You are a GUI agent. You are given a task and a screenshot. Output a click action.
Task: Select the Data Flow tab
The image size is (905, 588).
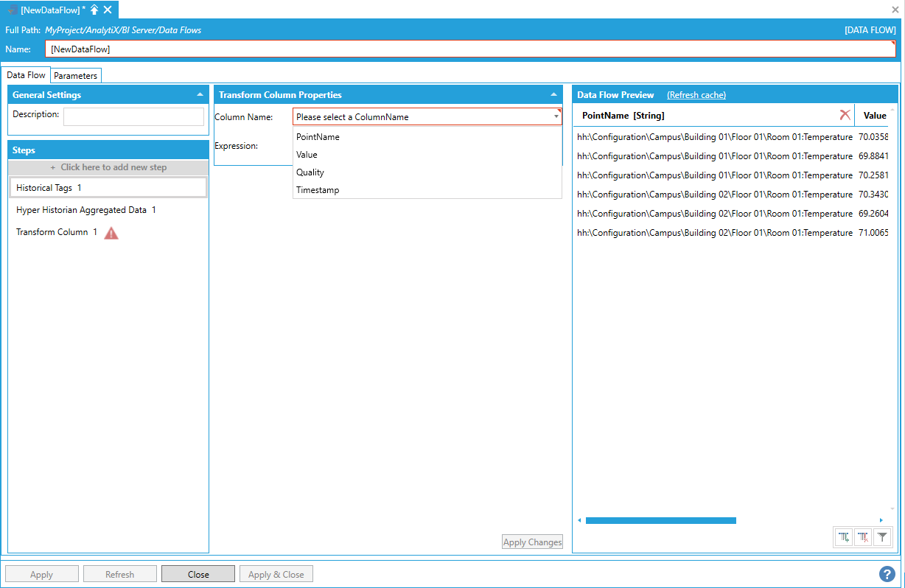click(27, 75)
